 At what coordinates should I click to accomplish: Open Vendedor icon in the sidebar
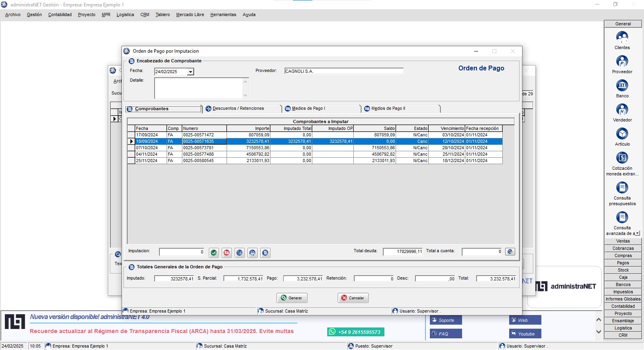[x=622, y=113]
